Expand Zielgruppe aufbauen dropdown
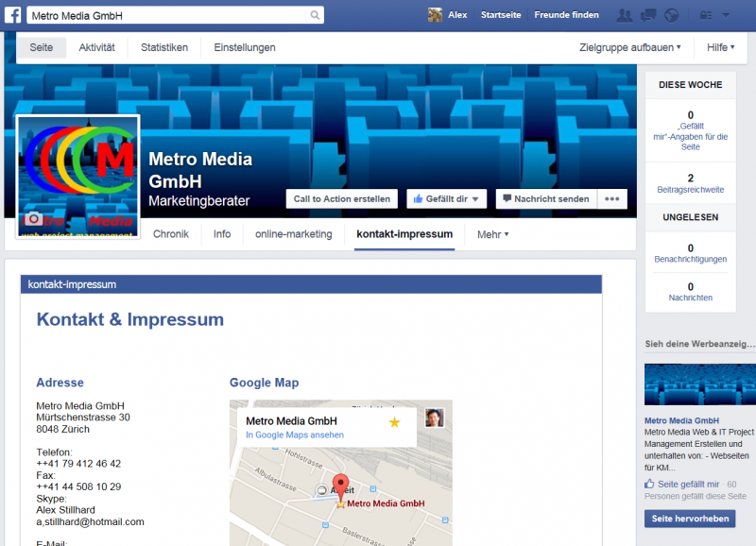 tap(630, 48)
